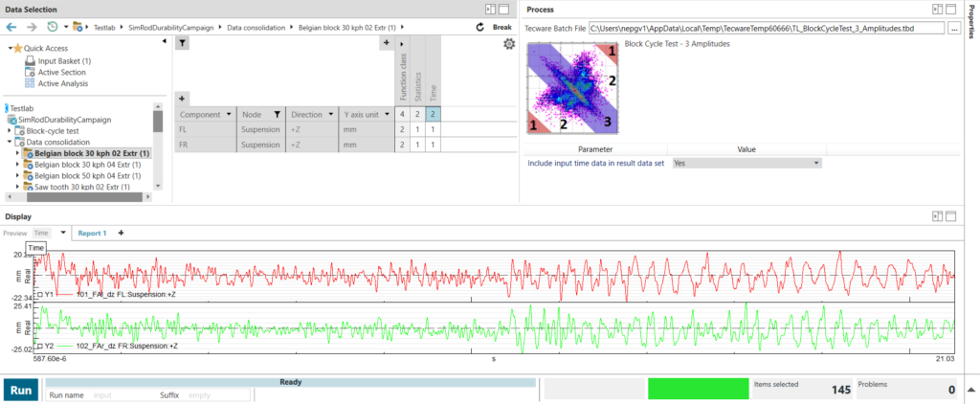Click the filter funnel icon above the table

coord(183,44)
